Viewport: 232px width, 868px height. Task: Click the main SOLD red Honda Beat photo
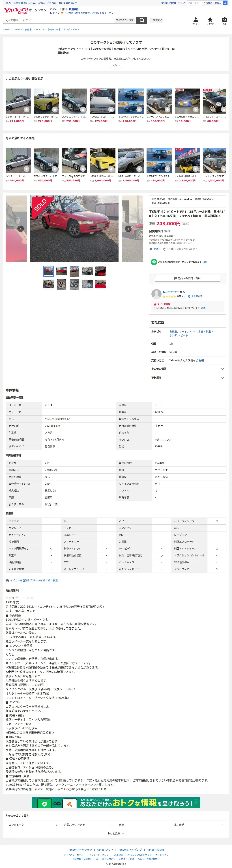[74, 228]
